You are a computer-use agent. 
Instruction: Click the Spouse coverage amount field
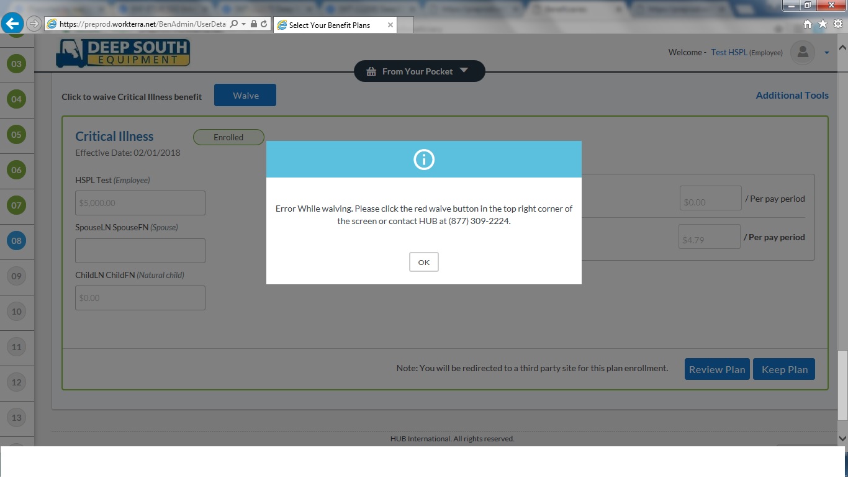point(140,251)
